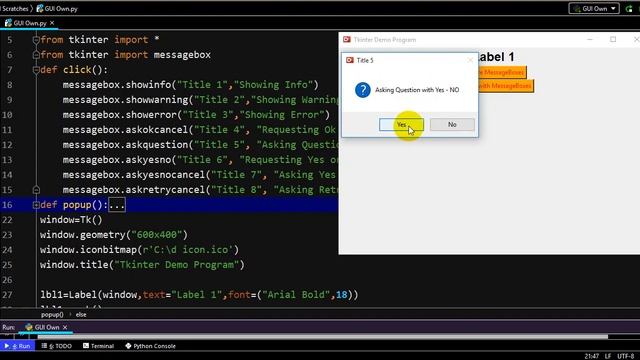Collapse the def click() fold at line 7
This screenshot has height=360, width=640.
click(x=36, y=70)
